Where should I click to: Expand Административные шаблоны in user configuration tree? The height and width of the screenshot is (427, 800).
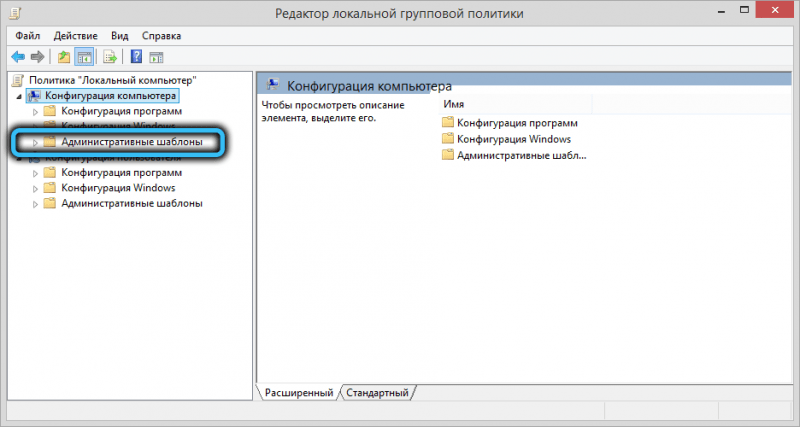35,204
